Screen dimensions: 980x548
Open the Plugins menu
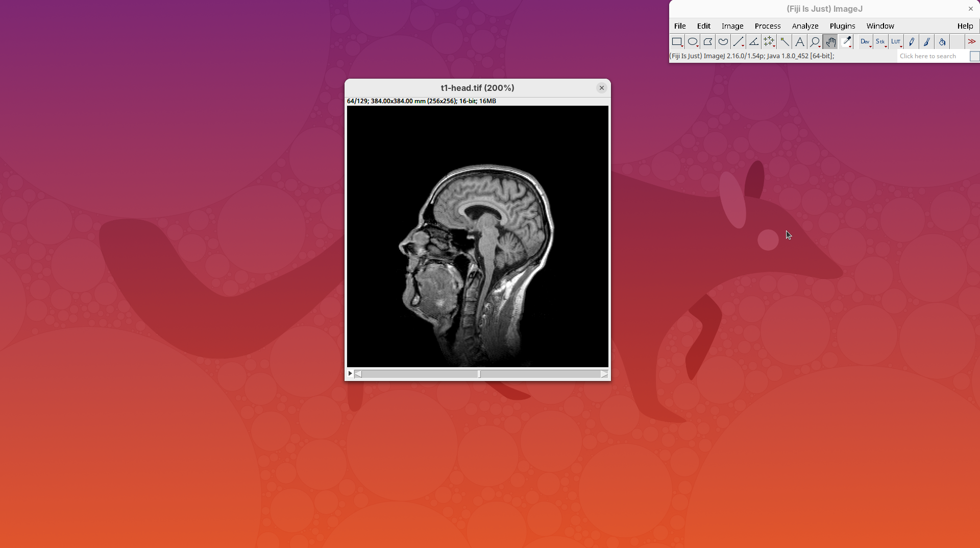click(x=842, y=26)
